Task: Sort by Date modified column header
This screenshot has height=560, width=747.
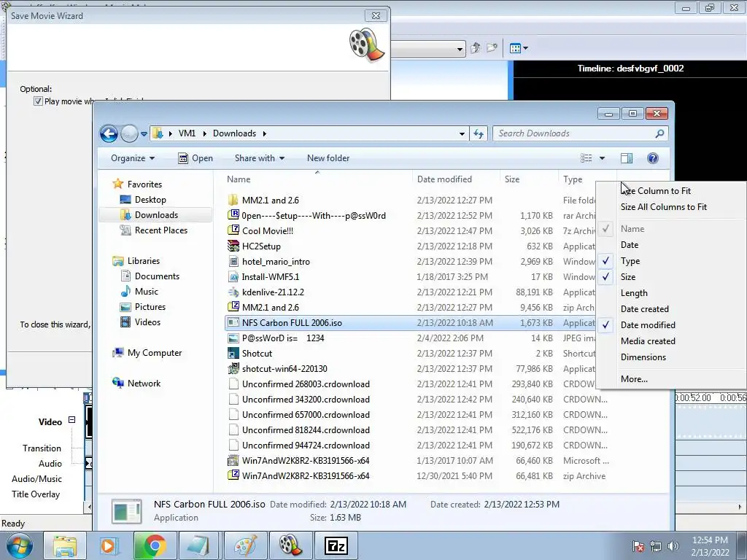Action: pos(456,179)
